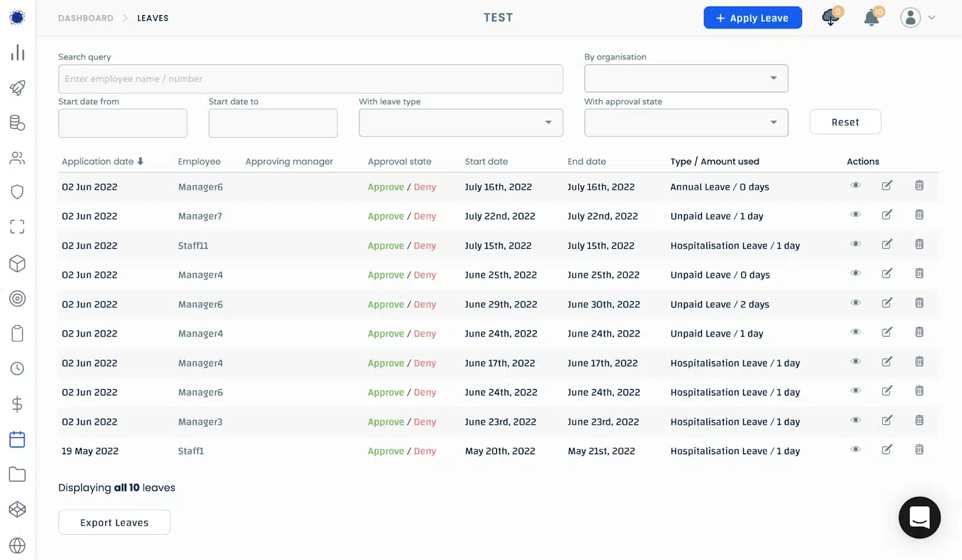Click the Apply Leave button
962x560 pixels.
pyautogui.click(x=752, y=18)
